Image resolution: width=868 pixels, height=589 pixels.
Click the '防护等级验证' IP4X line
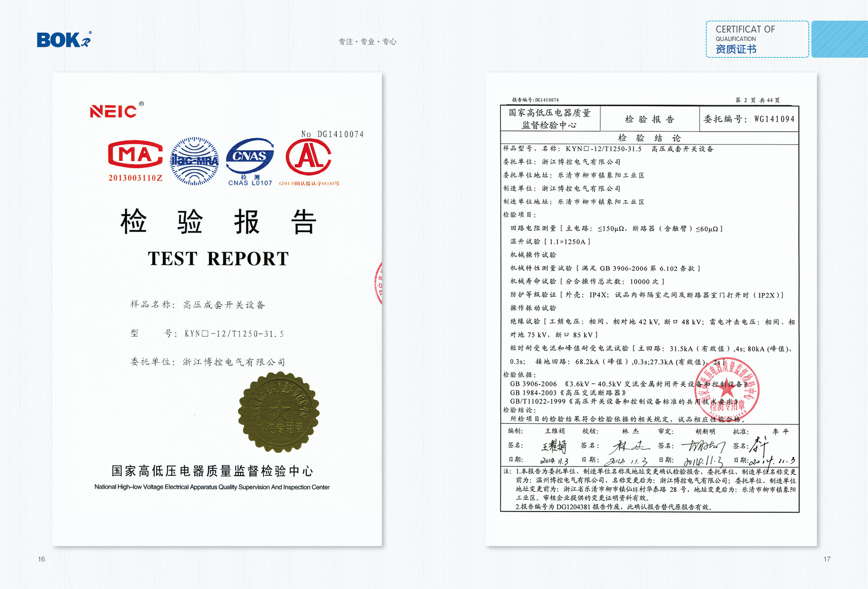coord(647,295)
